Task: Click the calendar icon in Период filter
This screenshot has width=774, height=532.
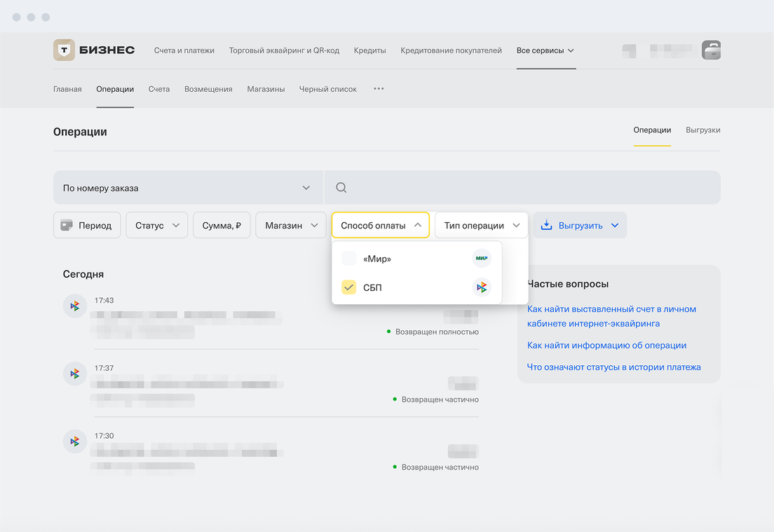Action: coord(67,226)
